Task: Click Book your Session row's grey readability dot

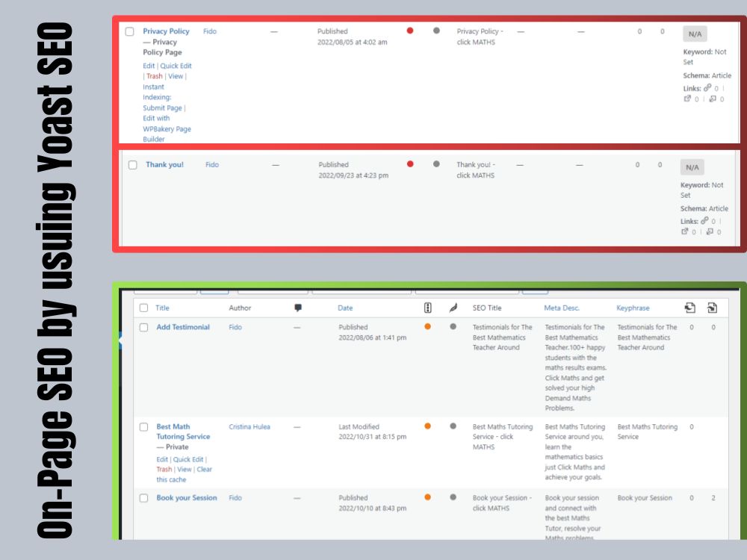Action: click(x=453, y=497)
